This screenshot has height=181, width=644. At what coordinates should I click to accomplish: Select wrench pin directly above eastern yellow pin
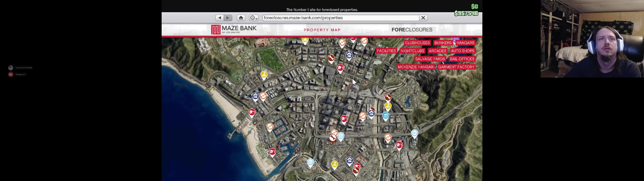(388, 98)
